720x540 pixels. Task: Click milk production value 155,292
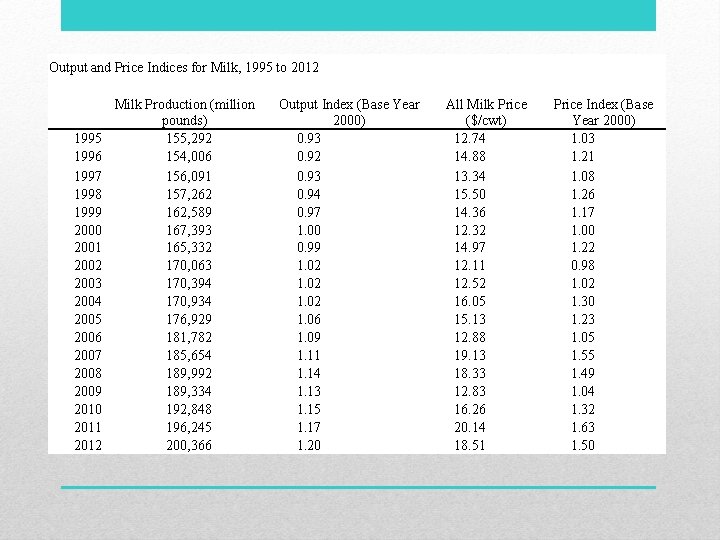189,138
